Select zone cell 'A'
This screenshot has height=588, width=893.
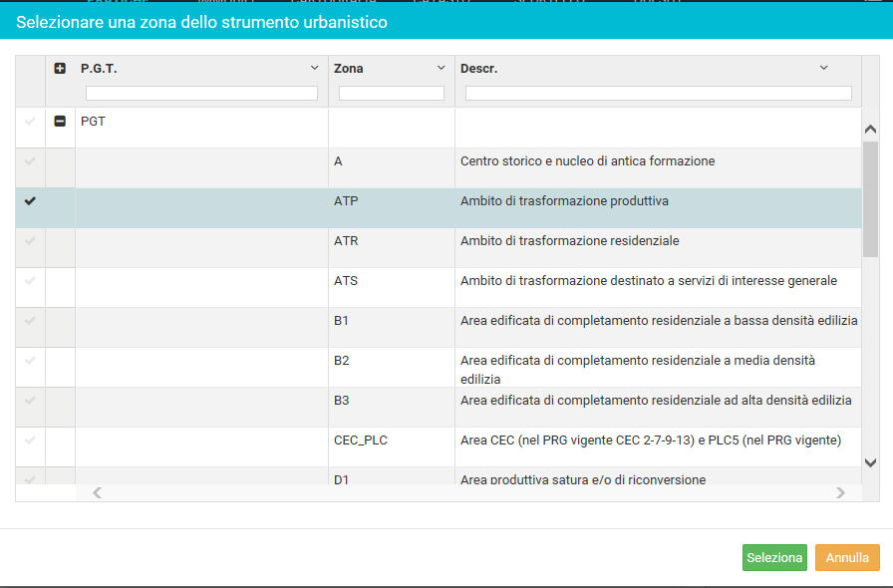point(338,161)
